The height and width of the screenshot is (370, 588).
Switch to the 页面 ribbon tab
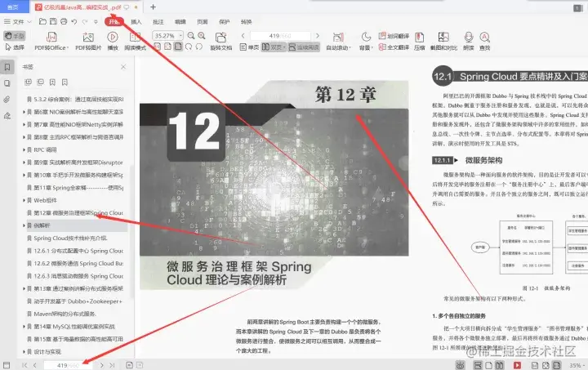tap(203, 22)
